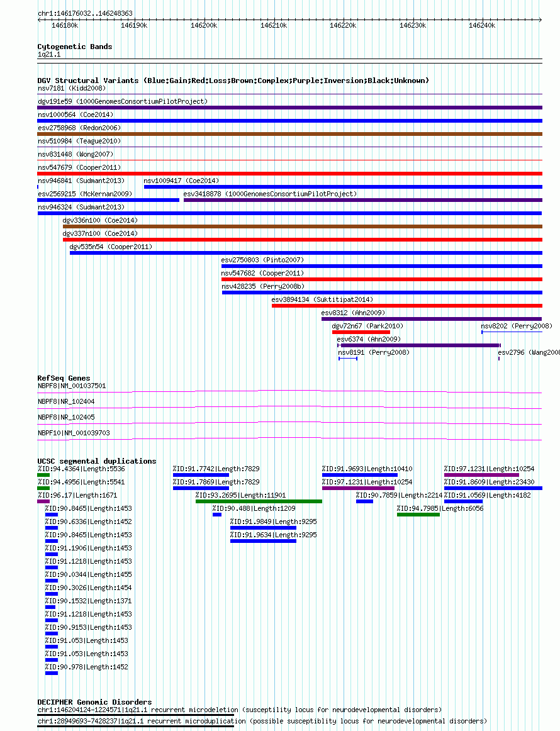This screenshot has height=731, width=560.
Task: Select variant esv2569215 (McKernan2009)
Action: tap(85, 194)
